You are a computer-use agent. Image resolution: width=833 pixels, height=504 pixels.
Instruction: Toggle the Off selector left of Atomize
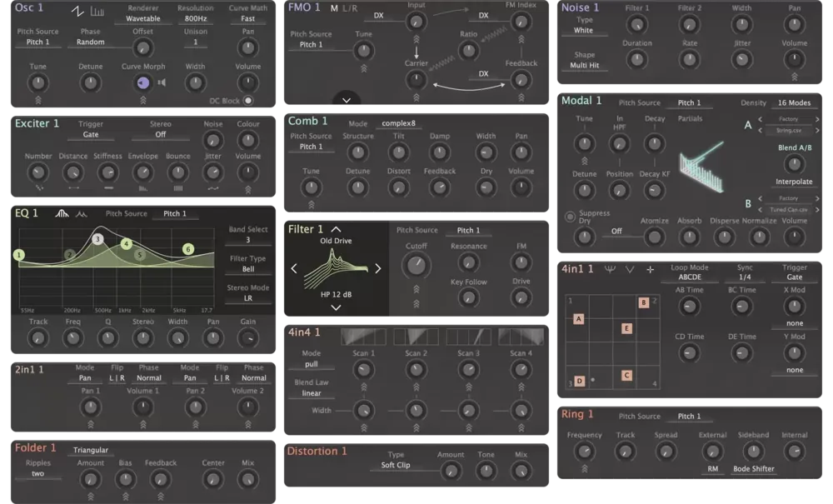(616, 231)
